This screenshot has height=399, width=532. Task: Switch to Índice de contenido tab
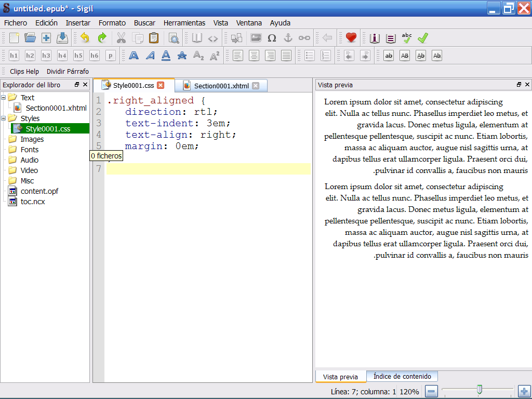(x=402, y=376)
